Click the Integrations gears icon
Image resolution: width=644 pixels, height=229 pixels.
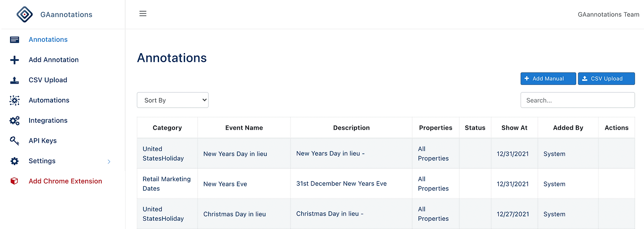(x=14, y=121)
